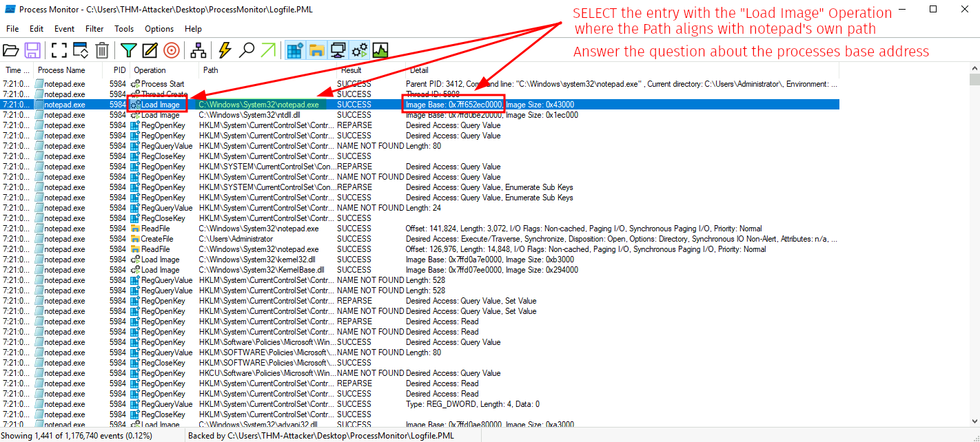Open the Filter menu
The image size is (980, 442).
coord(94,29)
